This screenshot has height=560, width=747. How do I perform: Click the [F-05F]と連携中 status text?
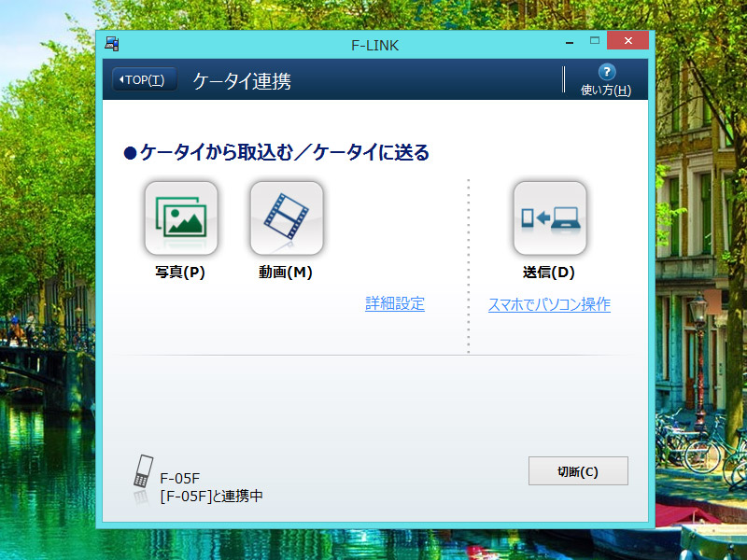tap(211, 496)
